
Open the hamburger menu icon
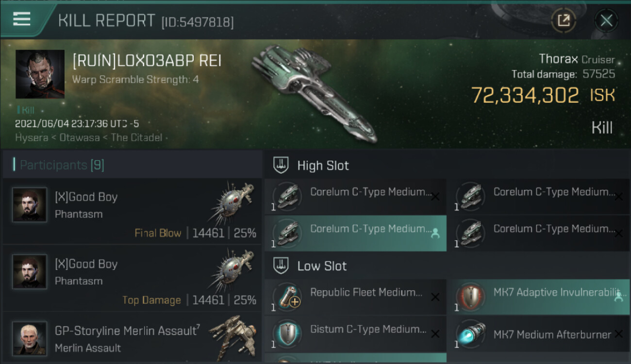tap(22, 19)
